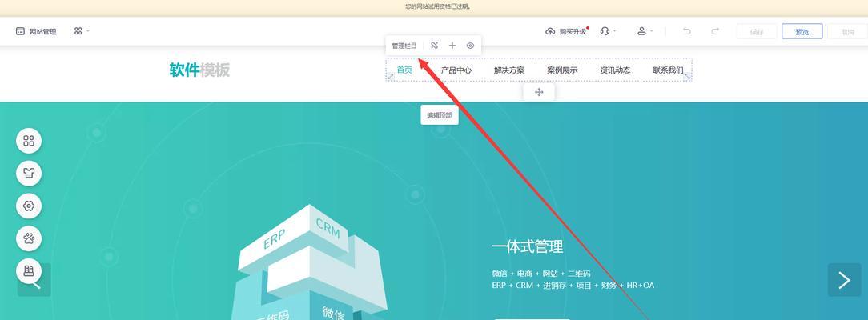Click the cloud upload icon for 购买升级
The image size is (868, 320).
550,31
